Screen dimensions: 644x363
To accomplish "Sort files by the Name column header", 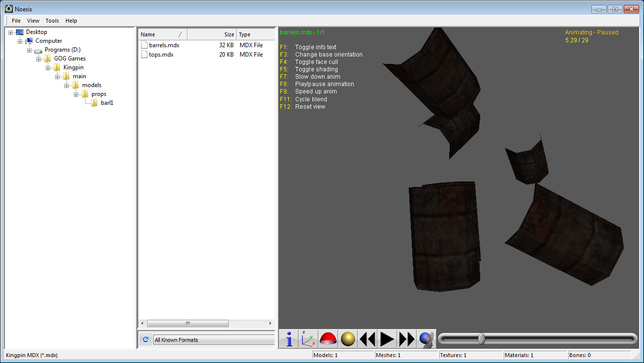I will click(x=163, y=34).
